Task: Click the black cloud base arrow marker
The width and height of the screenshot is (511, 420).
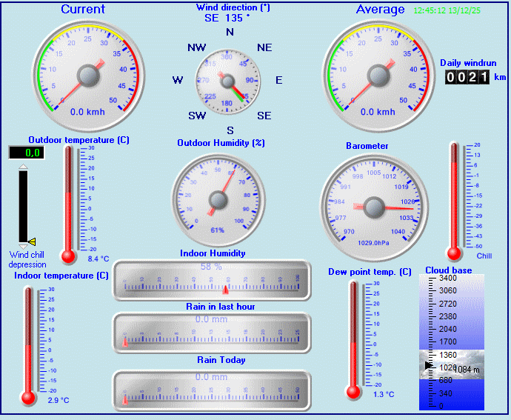Action: point(428,365)
